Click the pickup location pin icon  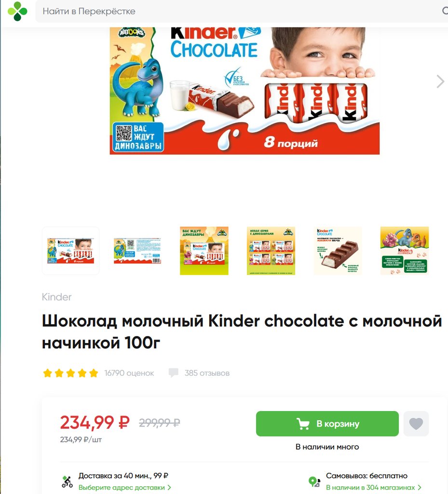point(314,482)
